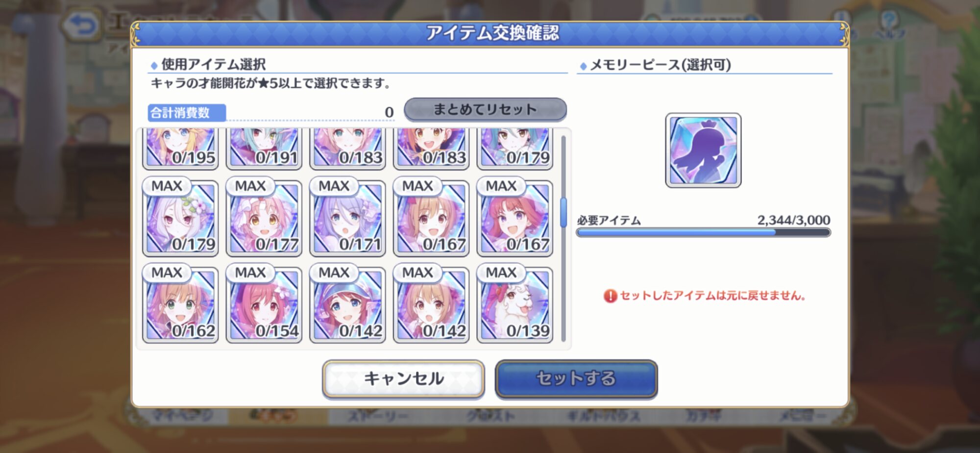Viewport: 980px width, 453px height.
Task: Click the 必要アイテム progress bar
Action: 704,232
